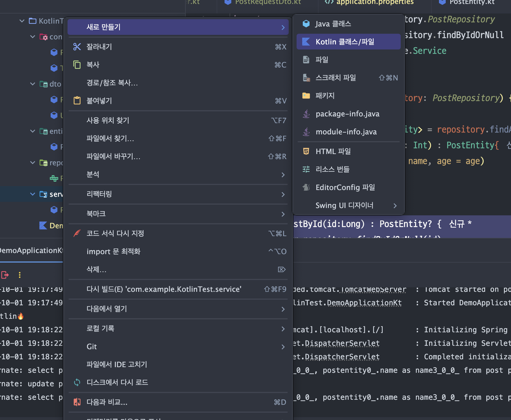Click the Java 클래스 icon
This screenshot has width=511, height=420.
click(x=306, y=24)
